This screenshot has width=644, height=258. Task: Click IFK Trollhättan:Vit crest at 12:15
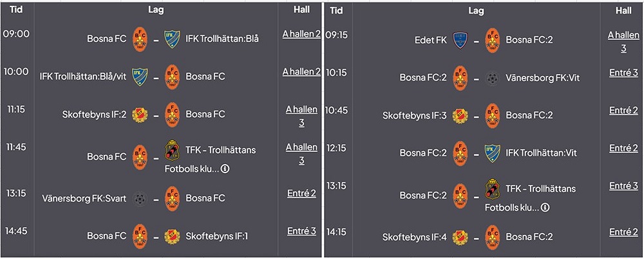click(492, 153)
